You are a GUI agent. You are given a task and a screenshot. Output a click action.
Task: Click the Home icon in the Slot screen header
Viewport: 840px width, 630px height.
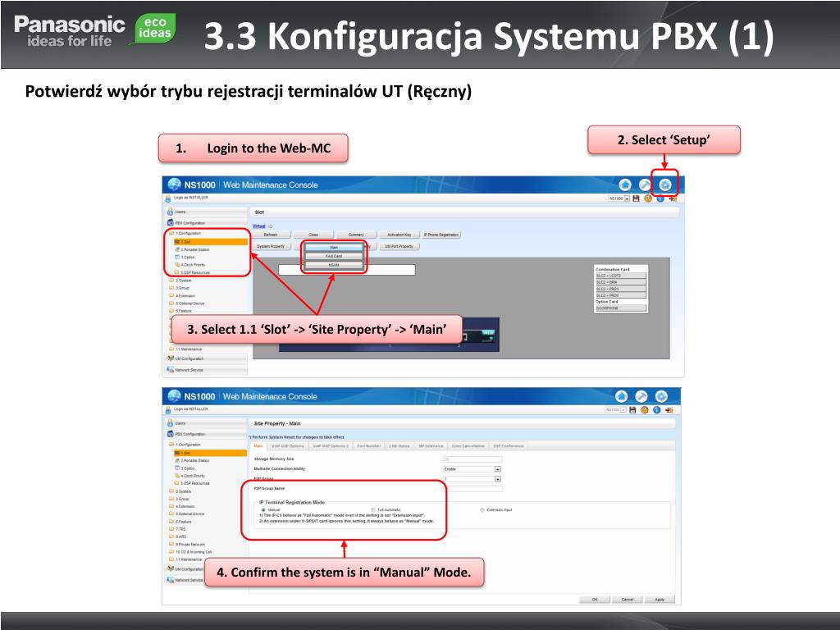pyautogui.click(x=625, y=185)
